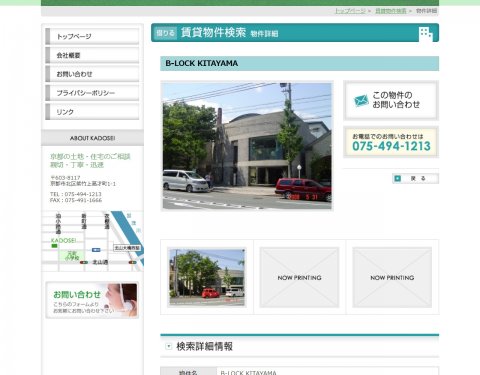Click the 借りる badge in header
Viewport: 480px width, 375px height.
(166, 33)
